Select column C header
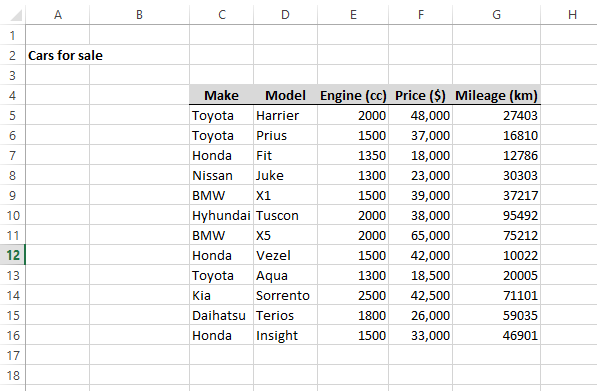 point(222,15)
